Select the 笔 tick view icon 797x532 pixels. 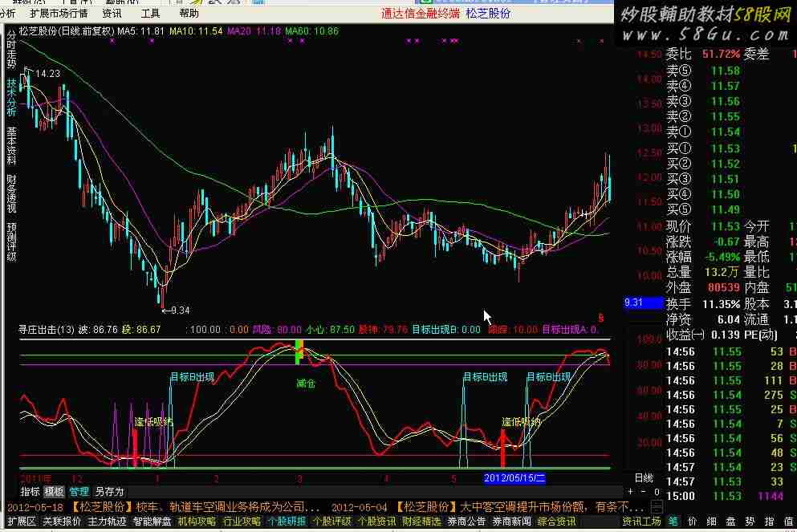pyautogui.click(x=673, y=522)
